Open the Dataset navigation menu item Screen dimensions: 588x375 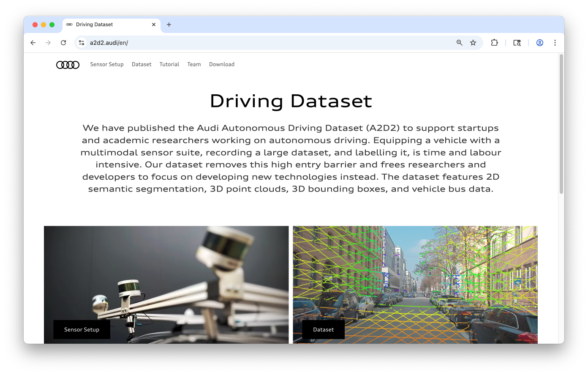[142, 64]
